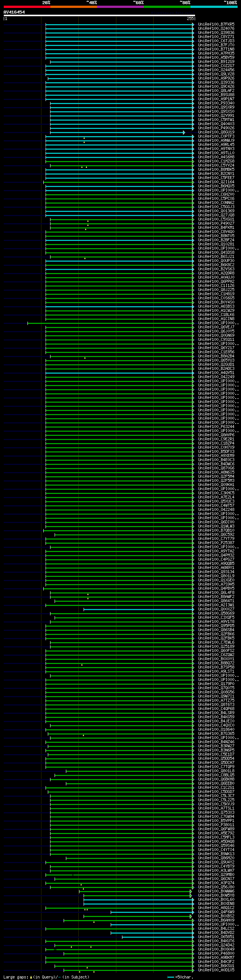Select hit label UniRef100_B0XL60
Viewport: 241px width, 980px height.
pyautogui.click(x=216, y=900)
